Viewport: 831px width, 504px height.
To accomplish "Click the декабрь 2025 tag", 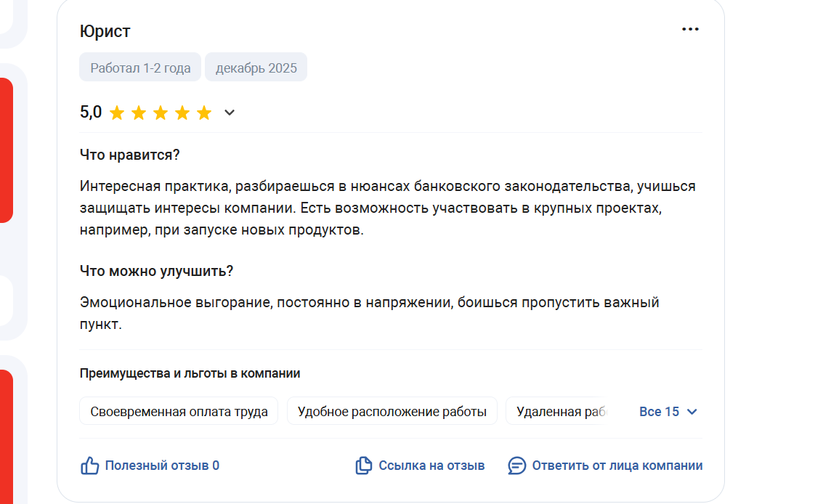I will 256,68.
